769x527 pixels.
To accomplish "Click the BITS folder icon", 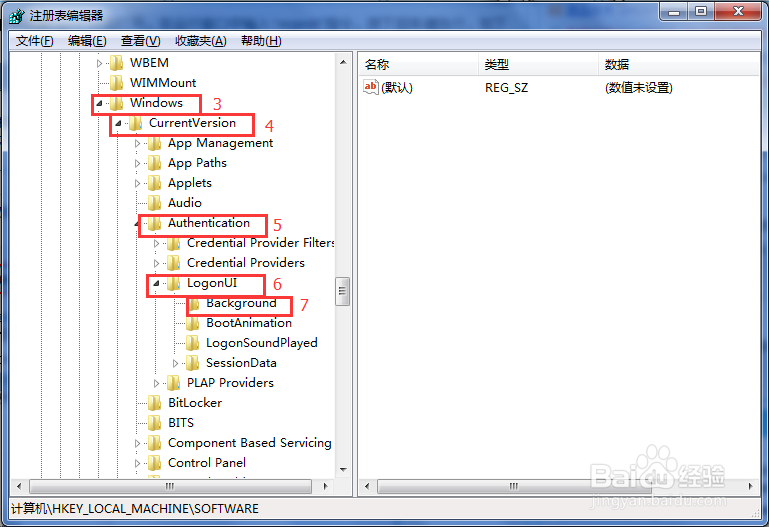I will coord(154,423).
